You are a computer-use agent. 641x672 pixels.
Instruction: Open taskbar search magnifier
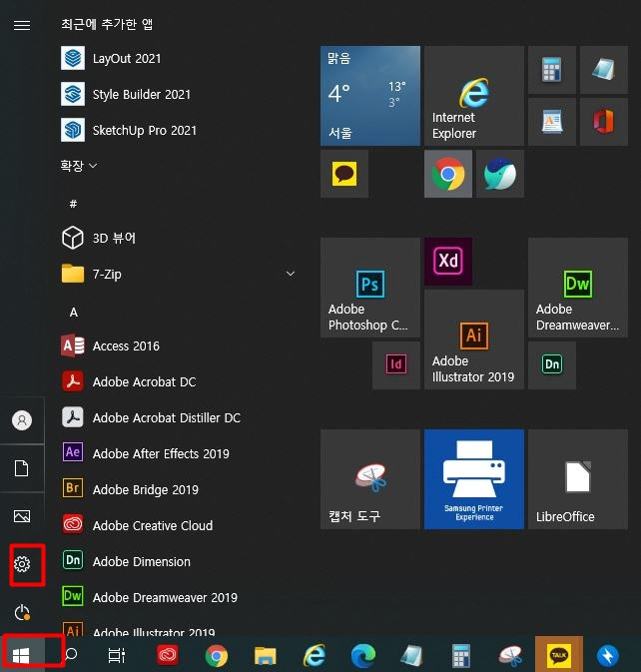tap(71, 655)
